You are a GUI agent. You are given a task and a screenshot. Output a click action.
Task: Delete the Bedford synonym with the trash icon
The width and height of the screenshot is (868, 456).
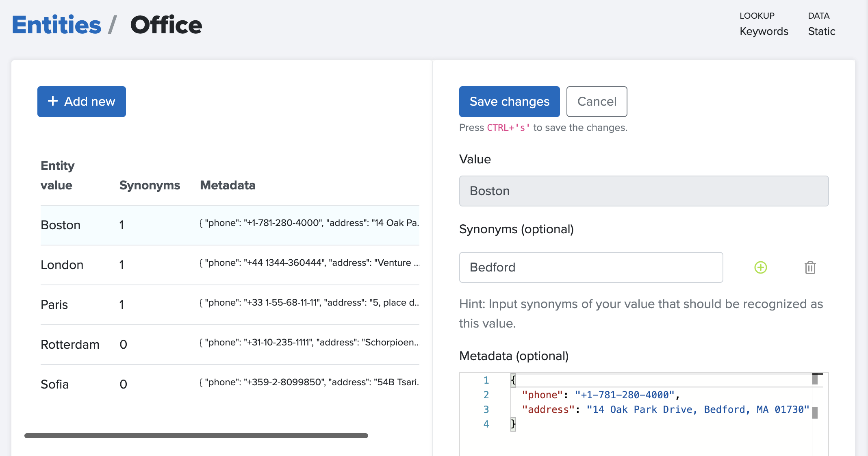810,267
